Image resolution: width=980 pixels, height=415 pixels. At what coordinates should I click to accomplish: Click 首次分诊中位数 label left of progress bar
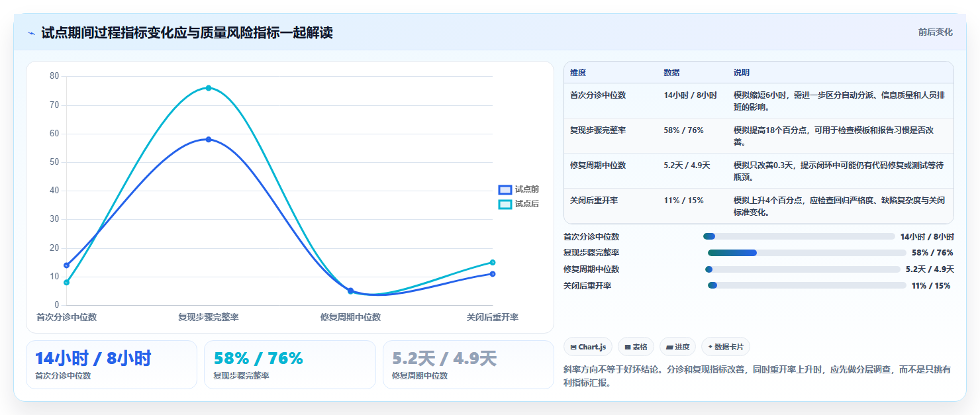click(x=591, y=236)
